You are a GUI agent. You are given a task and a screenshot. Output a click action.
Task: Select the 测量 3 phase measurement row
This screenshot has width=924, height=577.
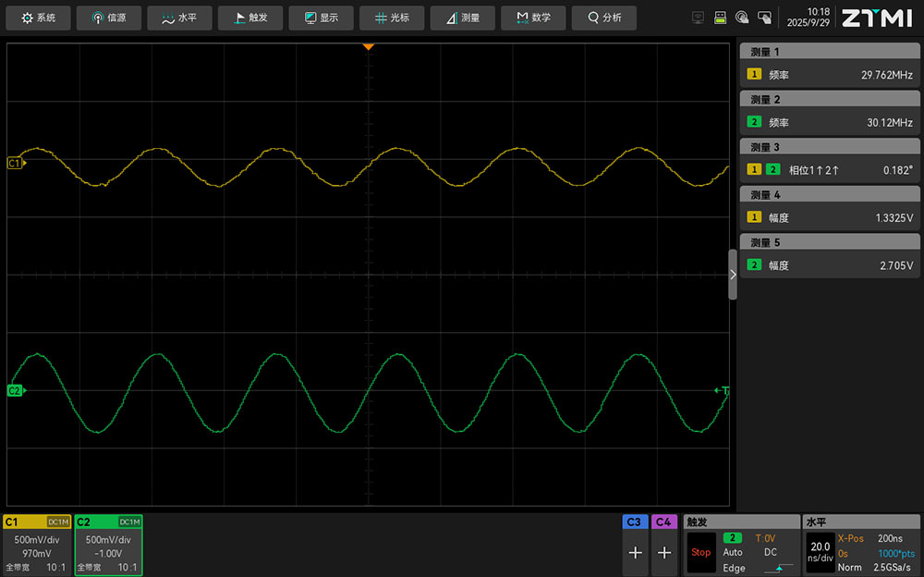tap(830, 170)
